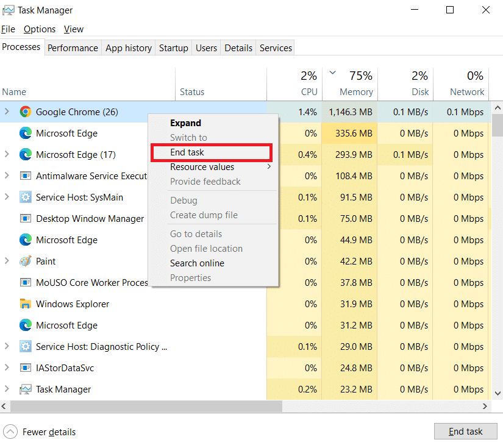Image resolution: width=503 pixels, height=448 pixels.
Task: Click the Windows Explorer folder icon
Action: pos(26,304)
